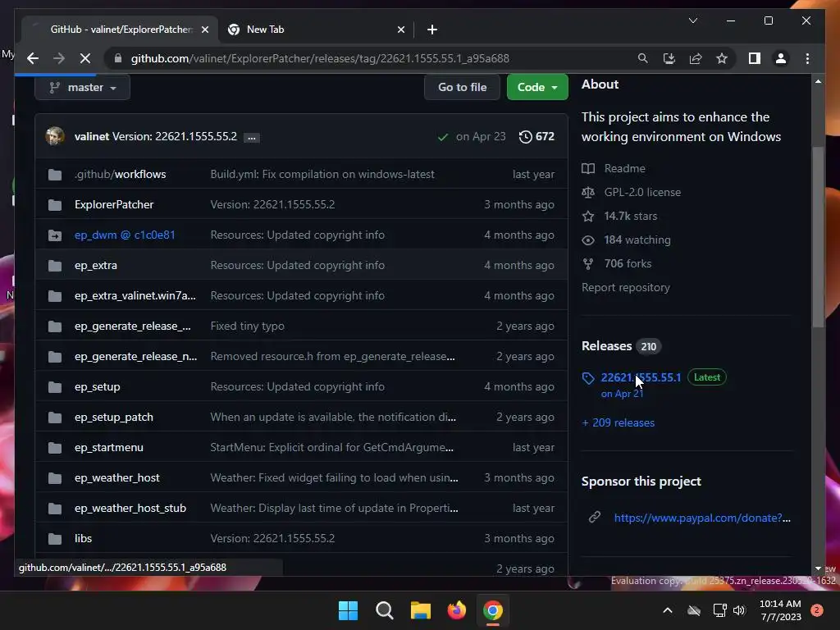Viewport: 840px width, 630px height.
Task: Open the ep_setup folder
Action: [x=98, y=387]
